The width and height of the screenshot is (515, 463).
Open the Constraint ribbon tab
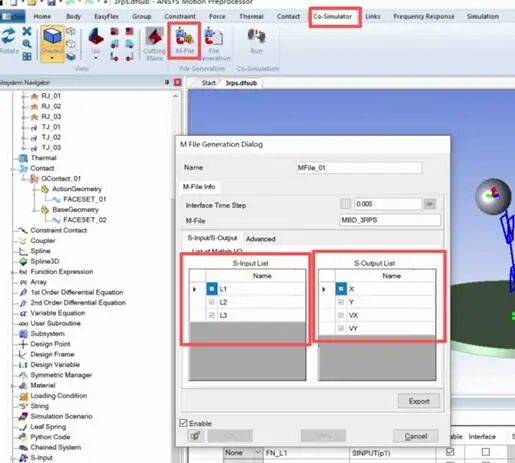coord(180,16)
